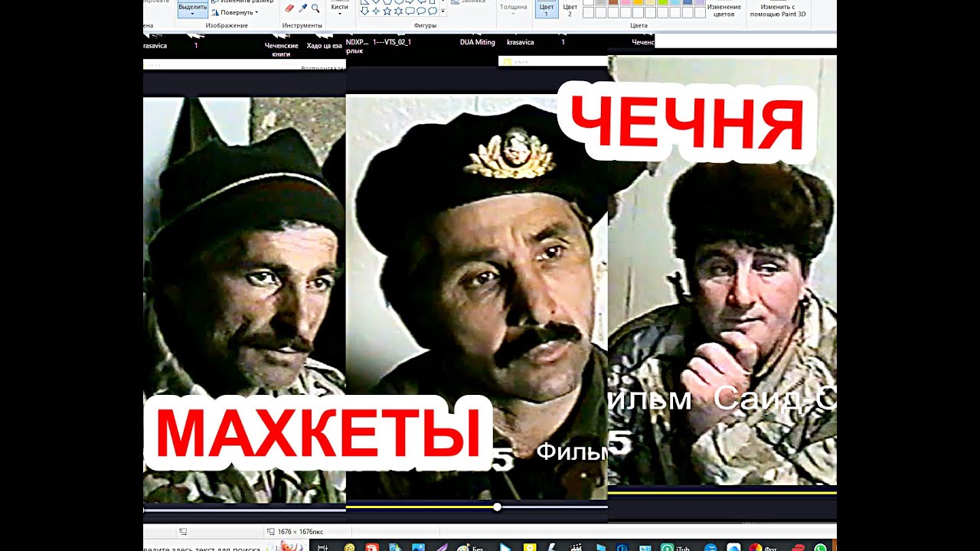Choose the oval callout shape
This screenshot has height=551, width=980.
(x=421, y=11)
